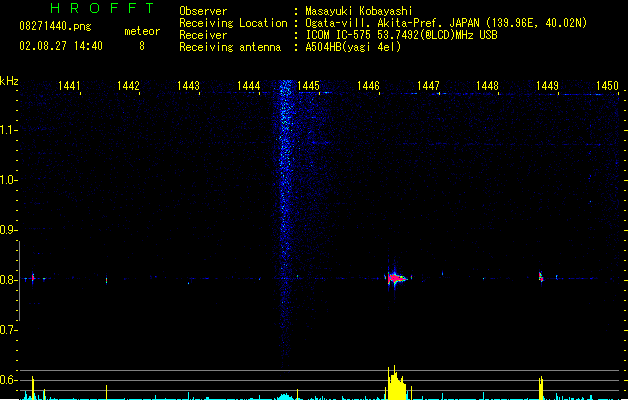
Task: Click frequency axis label 0.8
Action: click(x=8, y=280)
